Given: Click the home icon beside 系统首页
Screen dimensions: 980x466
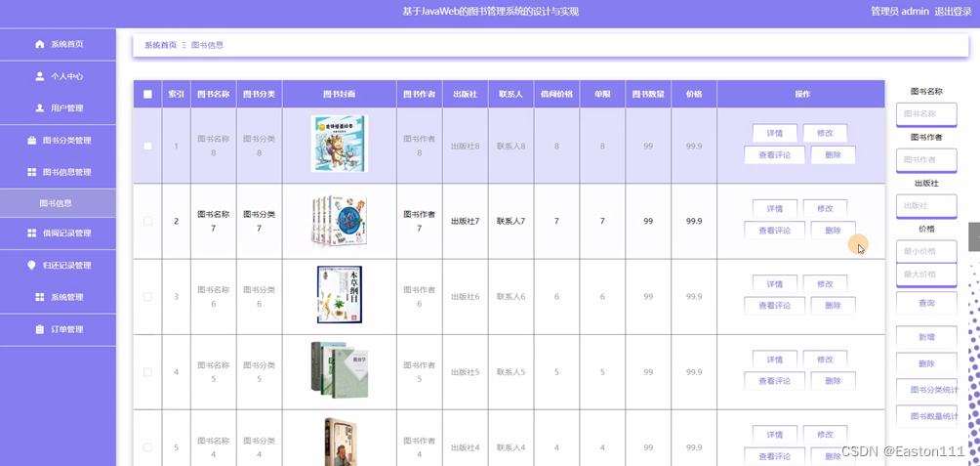Looking at the screenshot, I should coord(40,44).
